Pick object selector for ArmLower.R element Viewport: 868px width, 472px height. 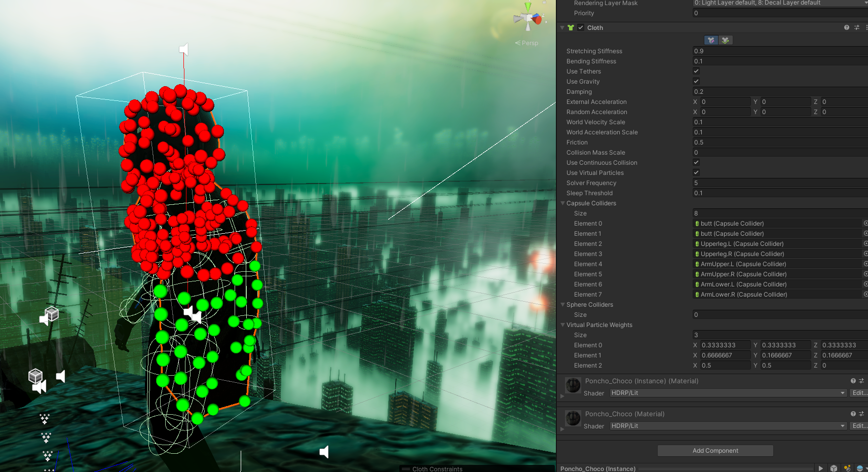pyautogui.click(x=865, y=294)
